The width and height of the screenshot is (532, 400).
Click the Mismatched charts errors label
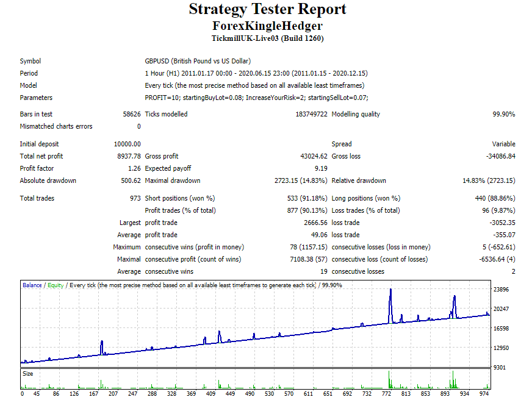[x=56, y=126]
